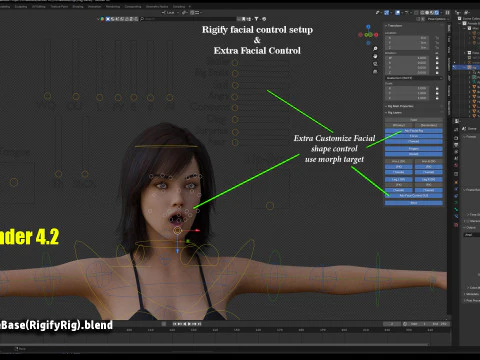This screenshot has height=360, width=480.
Task: Collapse the Rig Main Properties panel
Action: point(399,106)
